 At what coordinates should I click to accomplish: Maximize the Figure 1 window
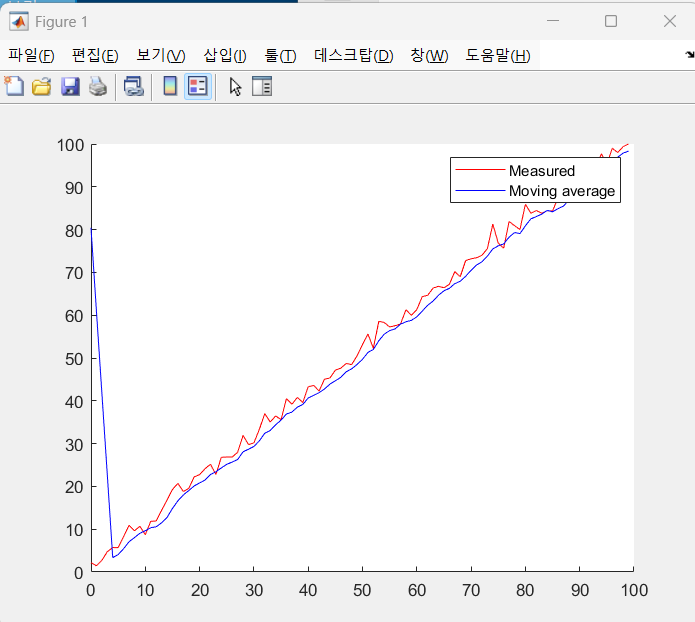coord(611,21)
